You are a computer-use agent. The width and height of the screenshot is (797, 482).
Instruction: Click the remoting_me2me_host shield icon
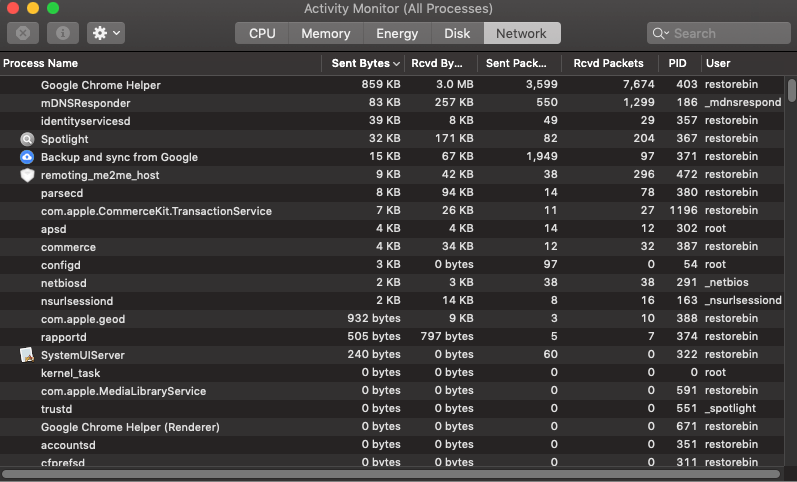pyautogui.click(x=27, y=175)
